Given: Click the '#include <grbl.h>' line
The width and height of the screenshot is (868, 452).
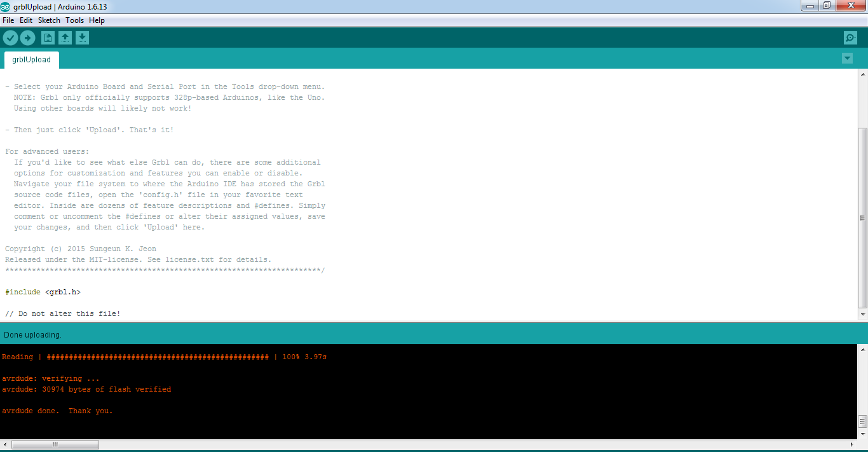Looking at the screenshot, I should [43, 292].
